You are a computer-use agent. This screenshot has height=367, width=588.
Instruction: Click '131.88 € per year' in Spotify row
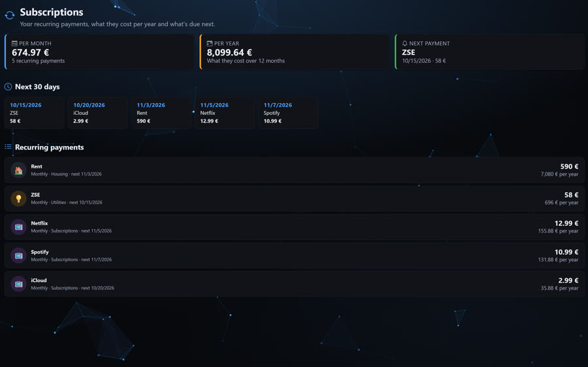pyautogui.click(x=559, y=260)
